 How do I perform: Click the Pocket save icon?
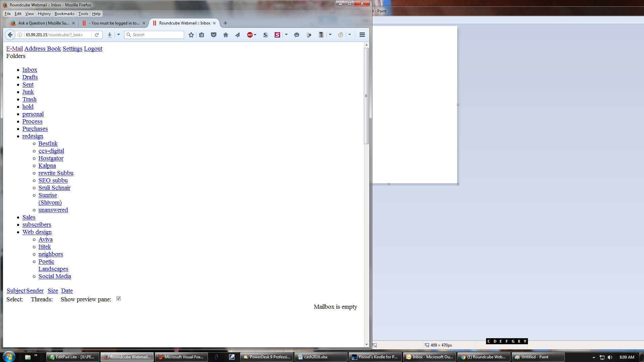click(214, 35)
